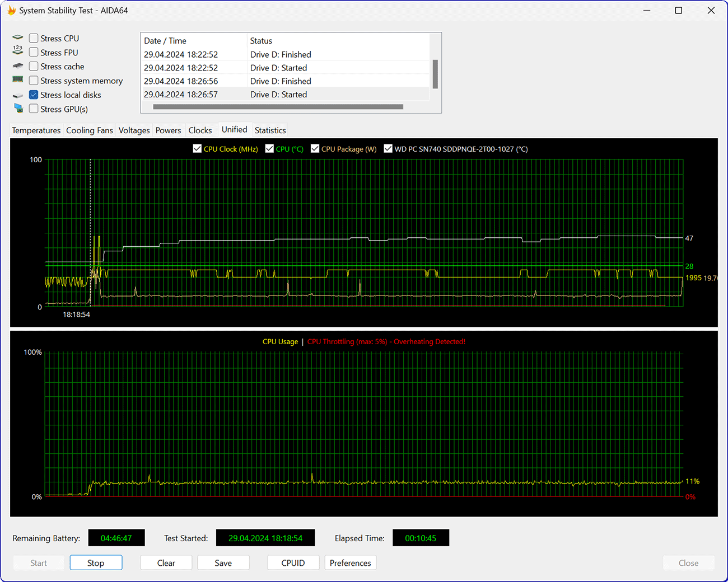728x582 pixels.
Task: Click the vertical scrollbar of the log list
Action: [x=435, y=74]
